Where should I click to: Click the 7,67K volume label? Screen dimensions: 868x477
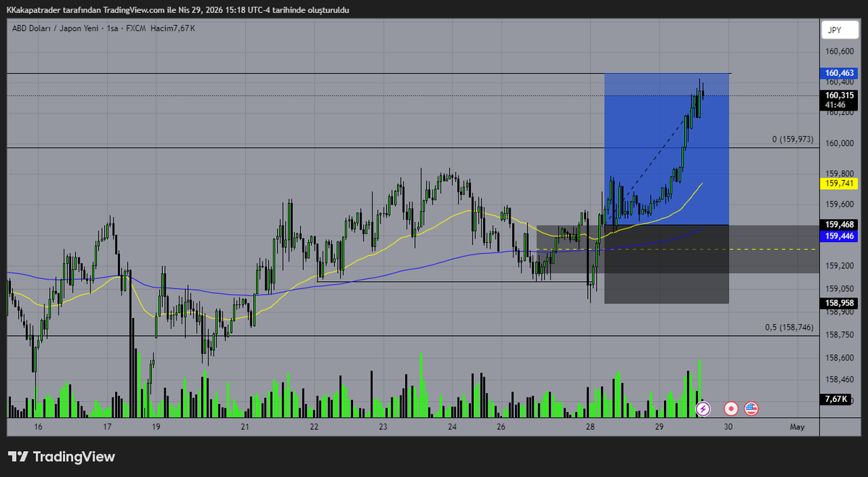click(x=838, y=399)
